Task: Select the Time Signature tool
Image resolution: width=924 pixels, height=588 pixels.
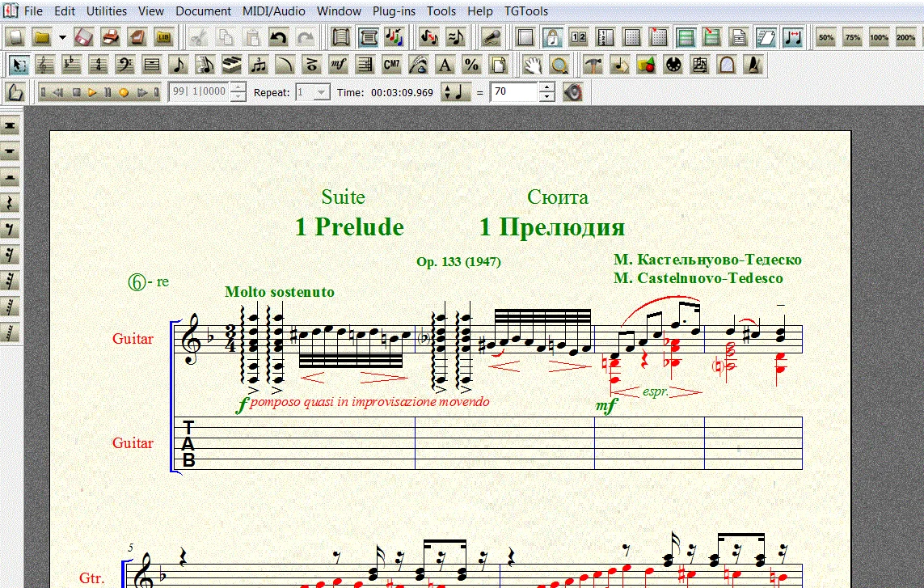Action: tap(98, 64)
